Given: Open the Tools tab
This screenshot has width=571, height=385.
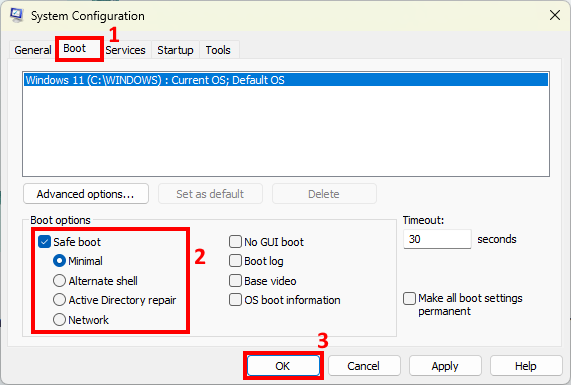Looking at the screenshot, I should pyautogui.click(x=218, y=50).
